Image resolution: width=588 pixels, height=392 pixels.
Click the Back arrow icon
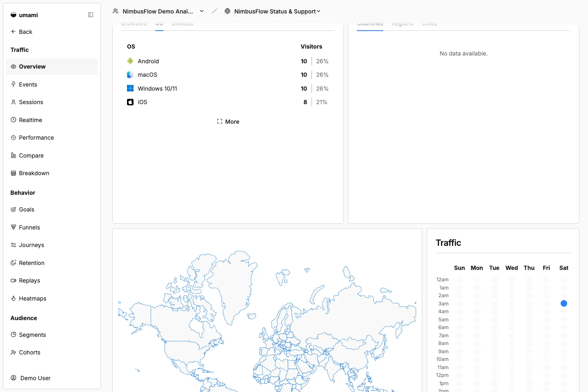[13, 31]
